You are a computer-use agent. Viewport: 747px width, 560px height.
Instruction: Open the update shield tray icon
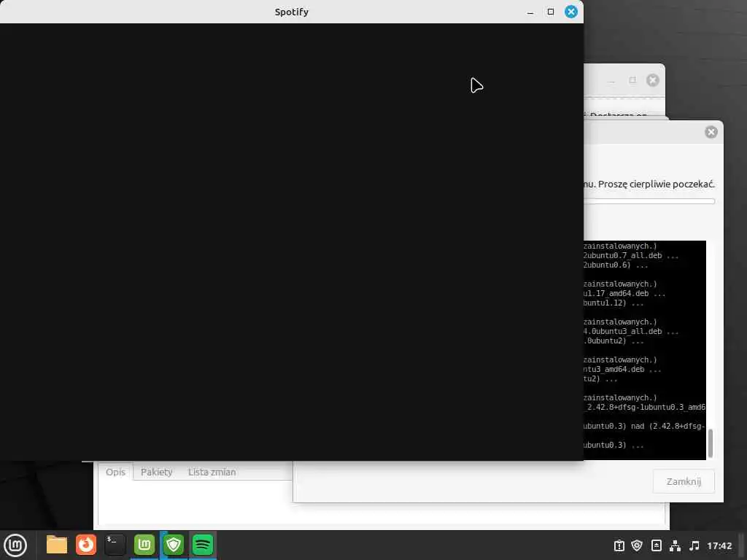(637, 545)
